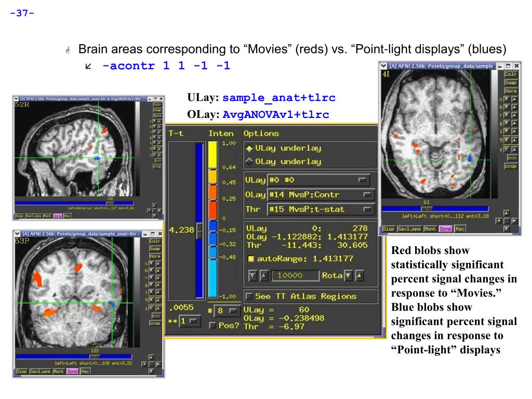
Task: Click the 4.238 threshold slider handle
Action: coord(199,231)
